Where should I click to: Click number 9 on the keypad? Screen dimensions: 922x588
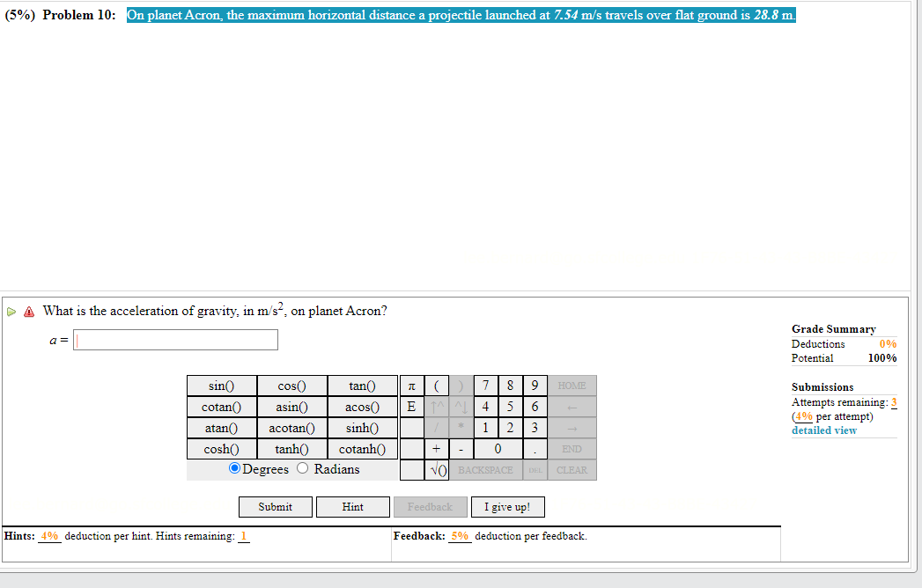535,386
